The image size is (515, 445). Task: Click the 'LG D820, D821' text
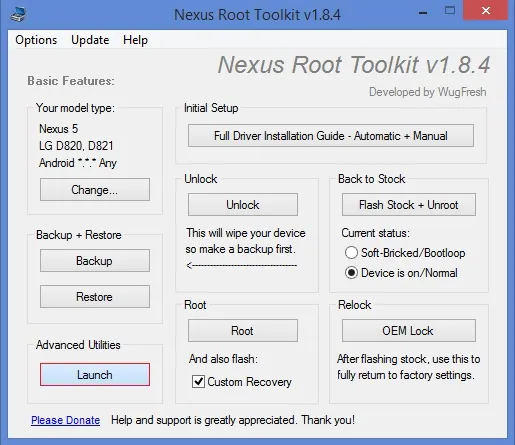(x=76, y=146)
